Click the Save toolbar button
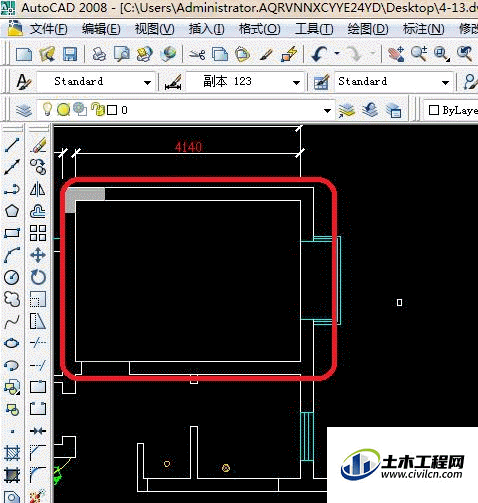Viewport: 478px width, 503px height. tap(70, 54)
